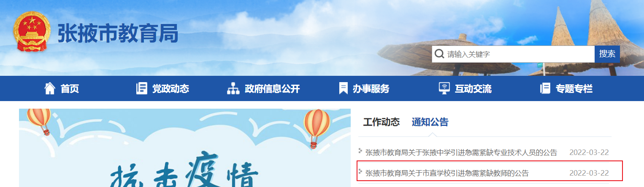Click the org-chart icon beside 政府信息公开
The image size is (644, 187).
coord(233,88)
